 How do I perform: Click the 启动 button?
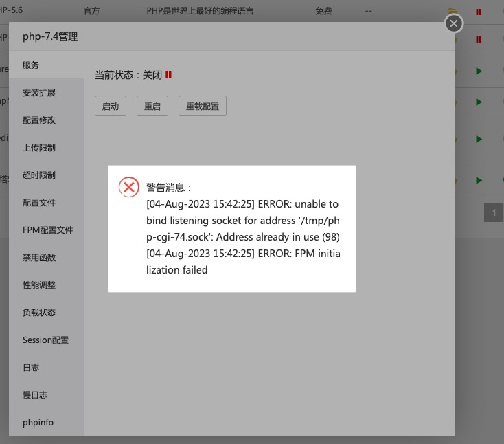[x=111, y=106]
